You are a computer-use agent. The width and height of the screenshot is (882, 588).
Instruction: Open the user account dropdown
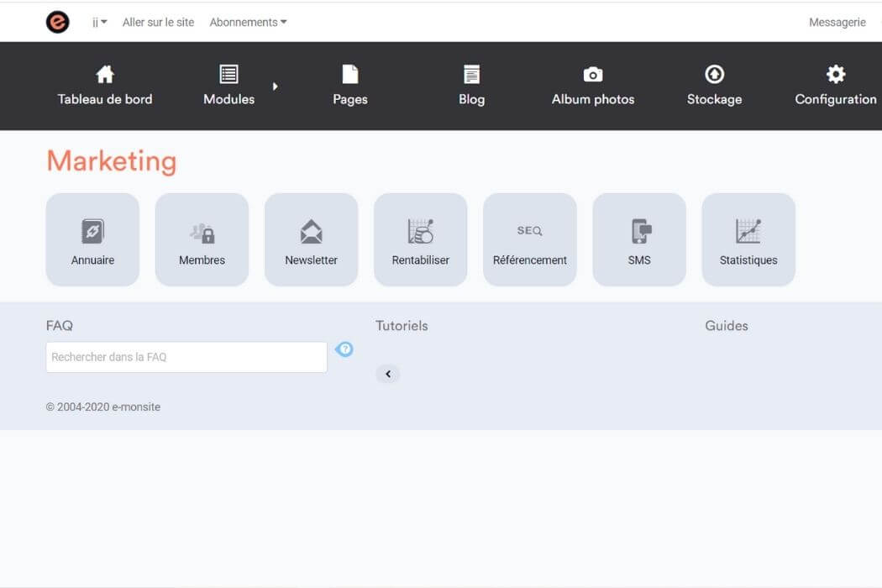(x=98, y=22)
